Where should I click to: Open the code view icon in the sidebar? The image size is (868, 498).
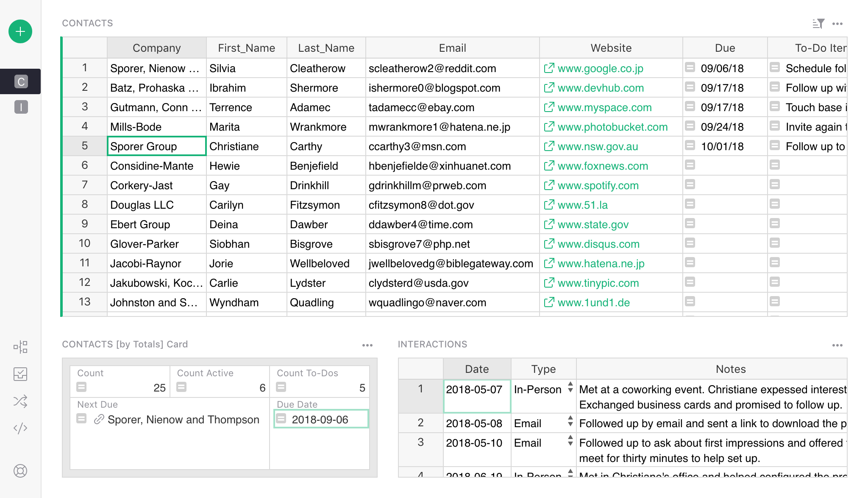click(20, 428)
